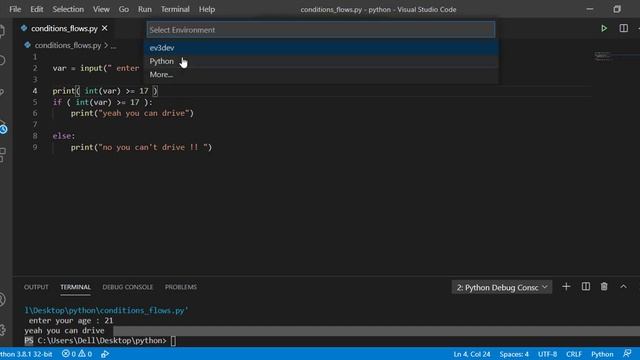Open the Edit menu

click(x=37, y=9)
